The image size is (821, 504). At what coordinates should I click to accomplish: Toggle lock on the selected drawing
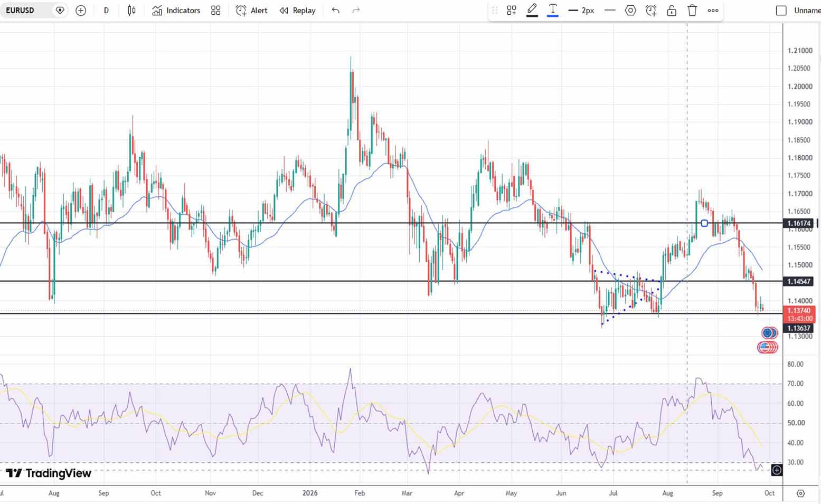click(x=672, y=11)
